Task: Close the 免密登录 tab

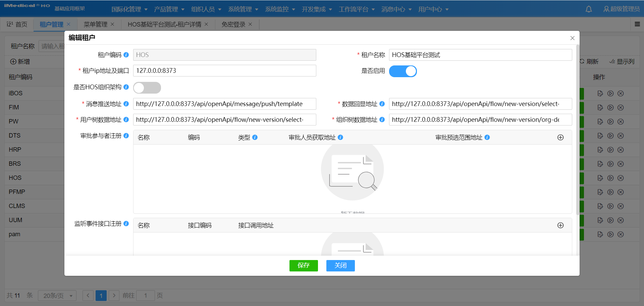Action: point(250,24)
